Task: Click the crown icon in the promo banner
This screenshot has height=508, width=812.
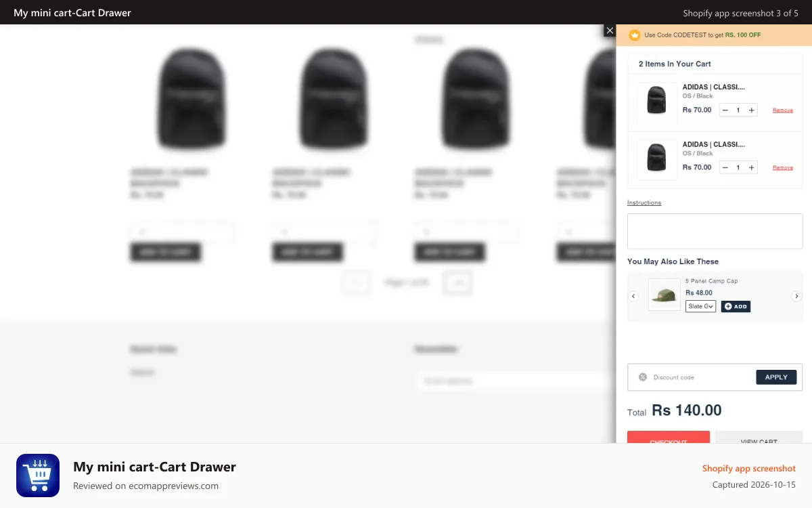Action: [635, 35]
